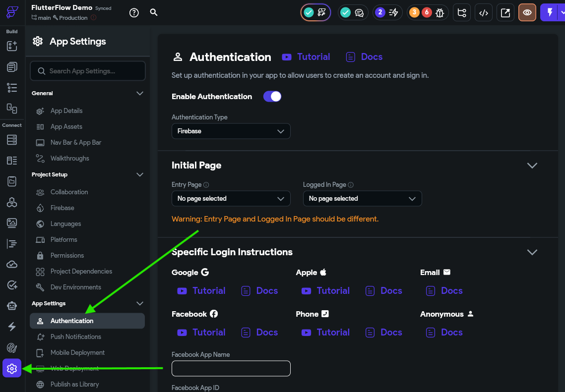This screenshot has width=565, height=392.
Task: Open the Anonymous Docs link
Action: (444, 332)
